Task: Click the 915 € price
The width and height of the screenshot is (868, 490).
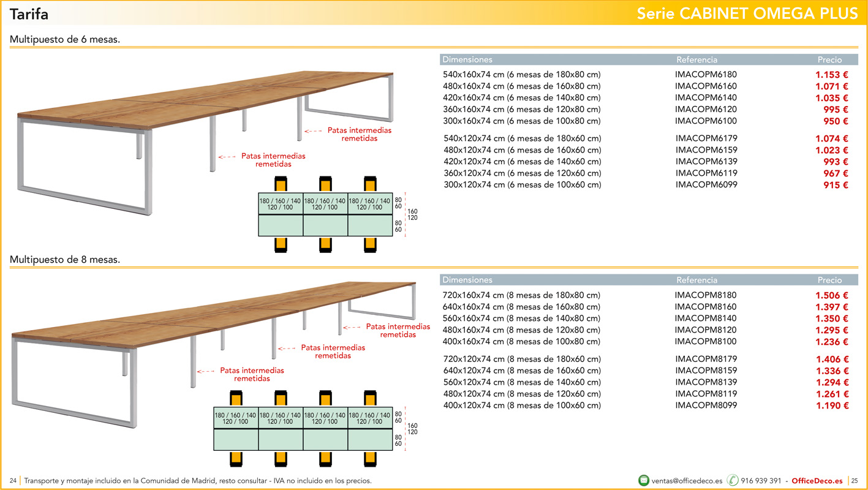Action: (x=836, y=185)
